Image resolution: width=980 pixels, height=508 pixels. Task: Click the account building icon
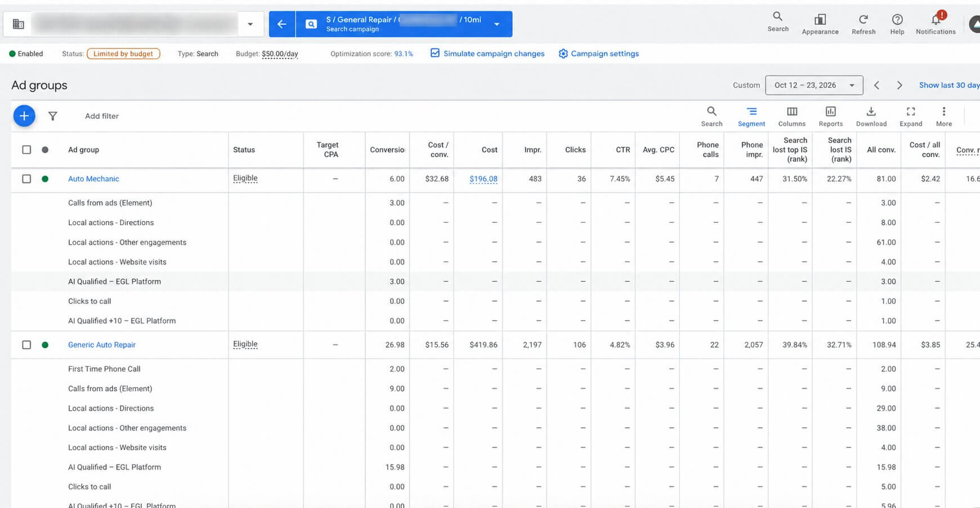point(19,24)
